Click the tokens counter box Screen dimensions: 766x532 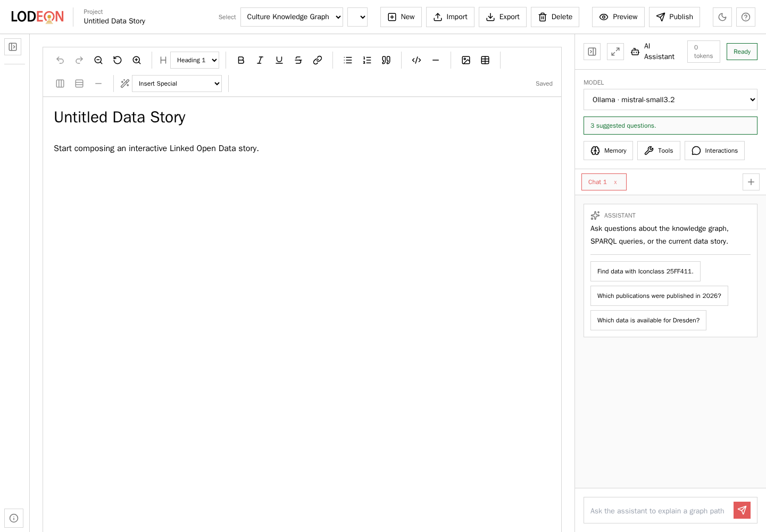703,52
